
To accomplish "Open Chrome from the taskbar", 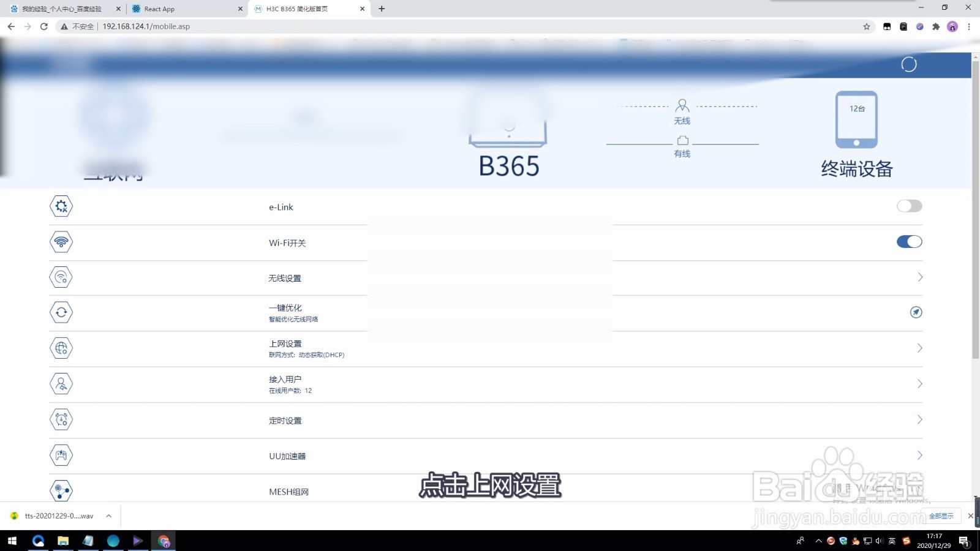I will [x=162, y=541].
